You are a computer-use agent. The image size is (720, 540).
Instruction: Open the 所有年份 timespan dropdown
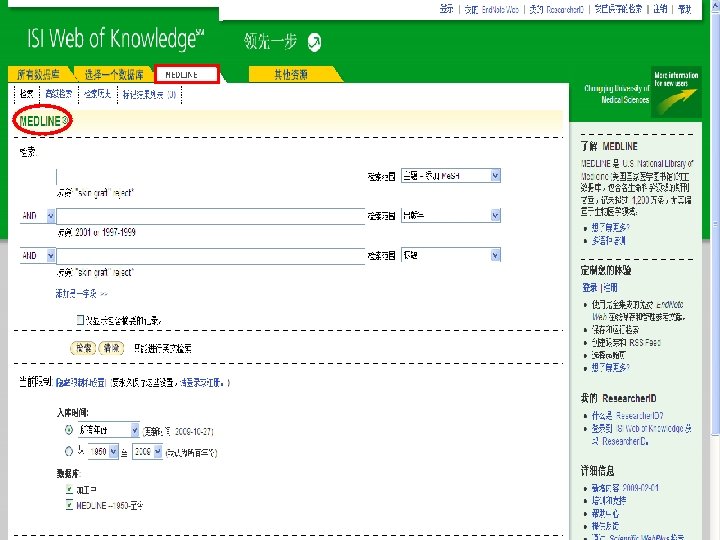[108, 430]
